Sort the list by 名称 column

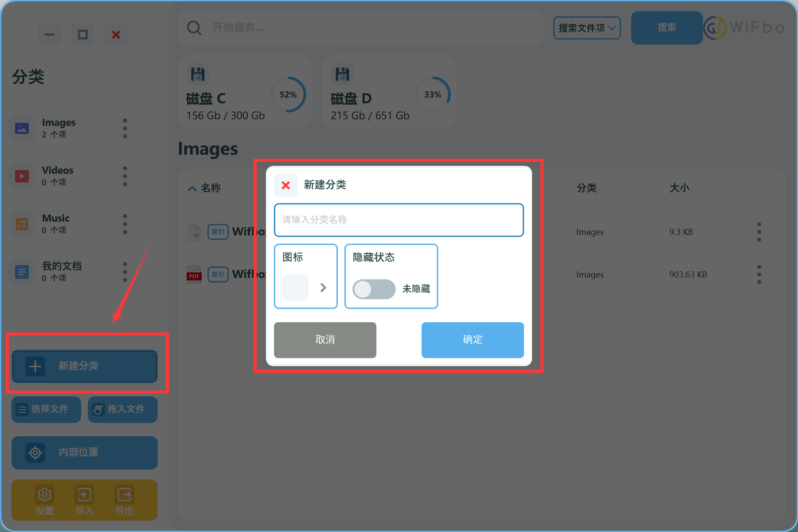(x=210, y=188)
